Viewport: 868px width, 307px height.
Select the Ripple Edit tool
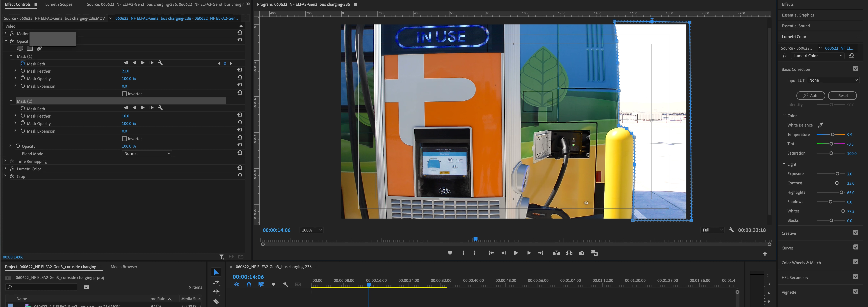pos(216,292)
